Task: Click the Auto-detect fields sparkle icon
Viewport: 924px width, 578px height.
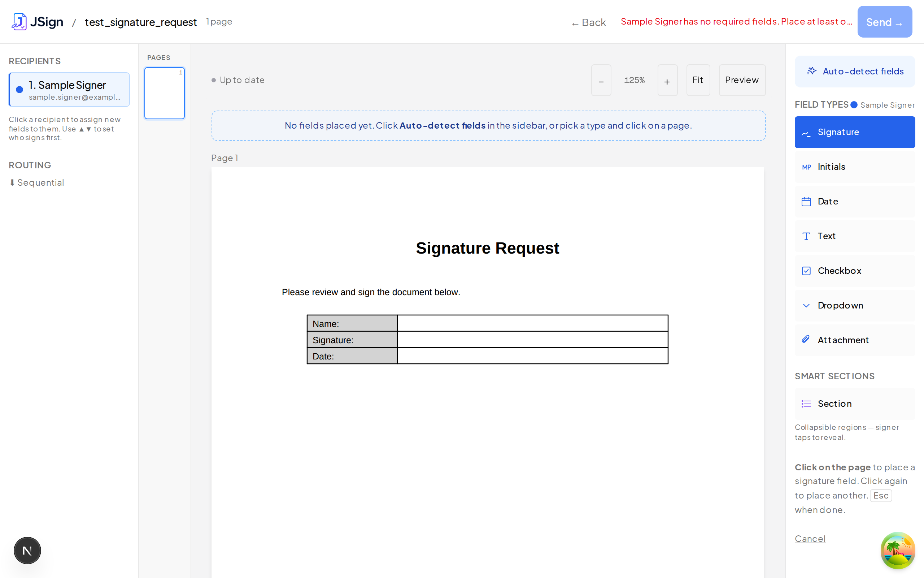Action: tap(811, 71)
